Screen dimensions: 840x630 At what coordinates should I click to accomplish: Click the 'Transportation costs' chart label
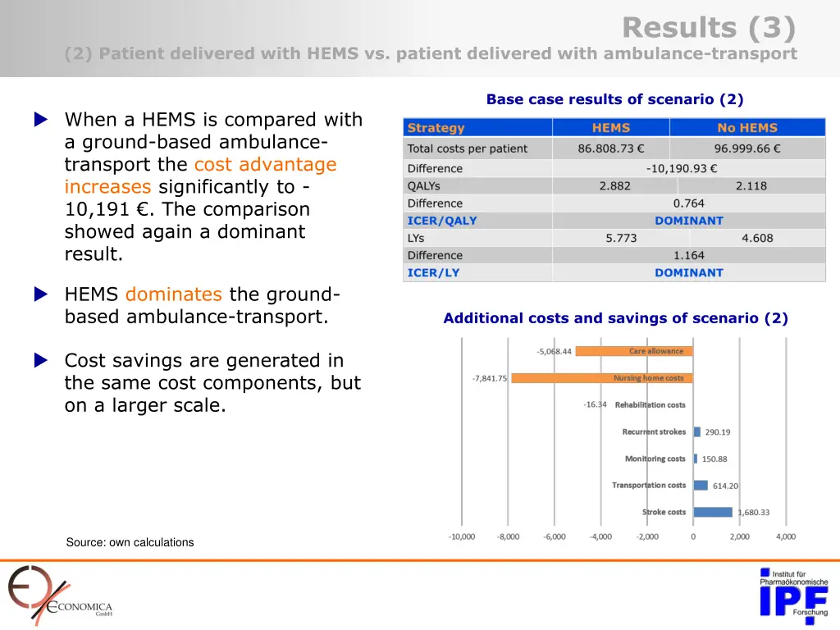649,486
